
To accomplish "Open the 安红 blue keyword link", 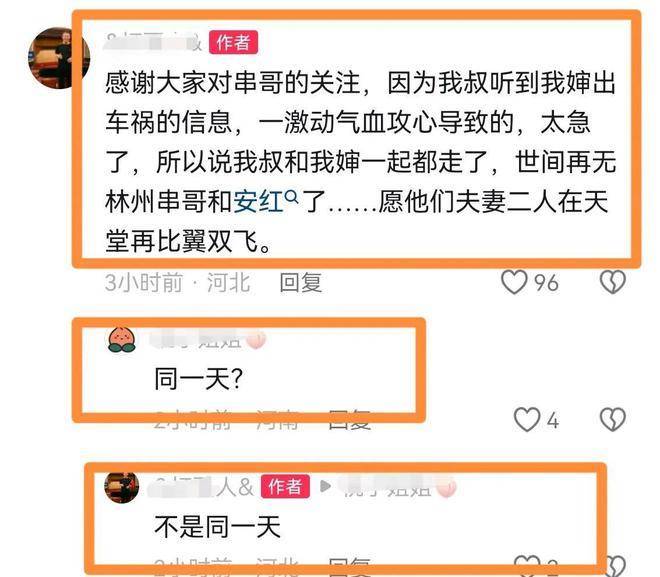I will (258, 202).
